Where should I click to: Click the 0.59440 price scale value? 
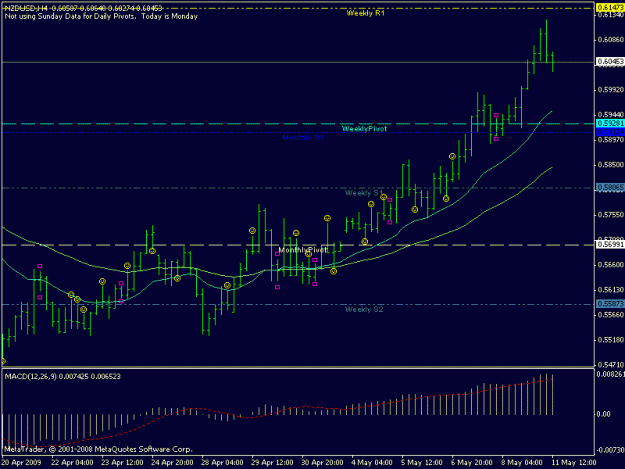coord(610,115)
